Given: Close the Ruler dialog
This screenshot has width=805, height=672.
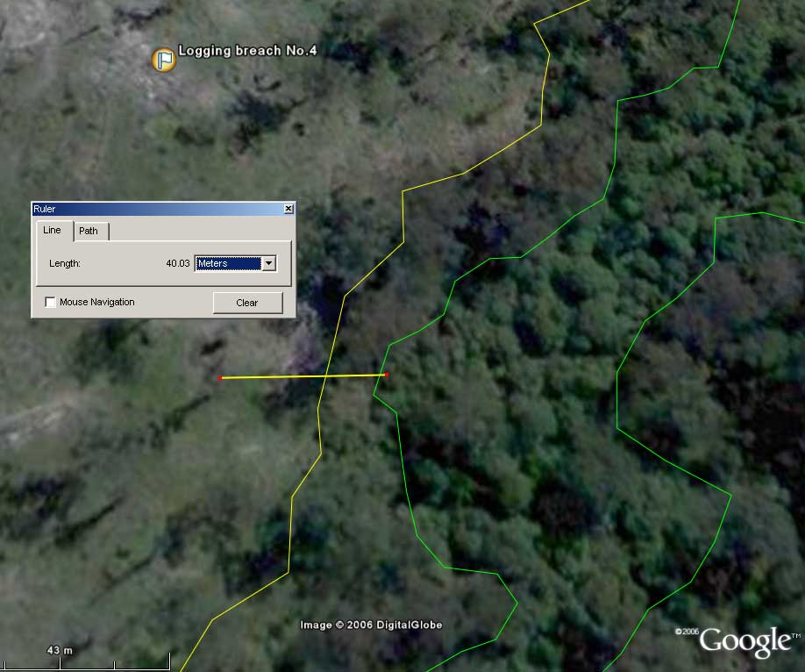Looking at the screenshot, I should coord(289,209).
